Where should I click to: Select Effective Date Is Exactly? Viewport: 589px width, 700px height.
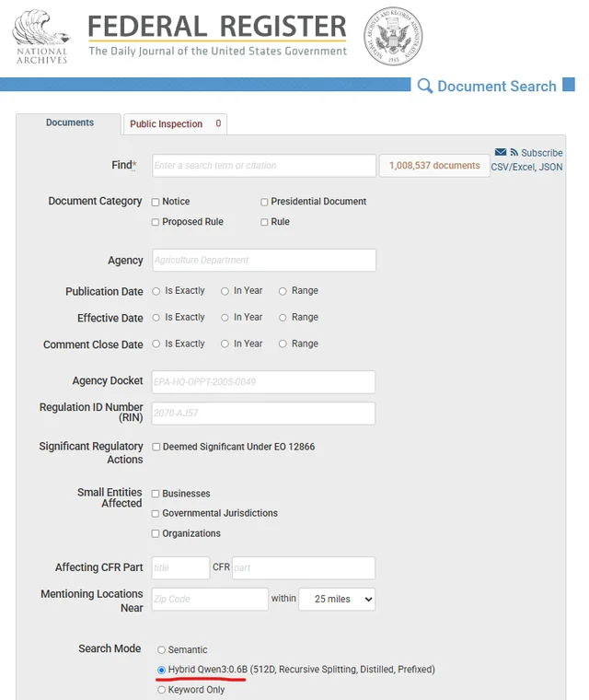tap(156, 318)
